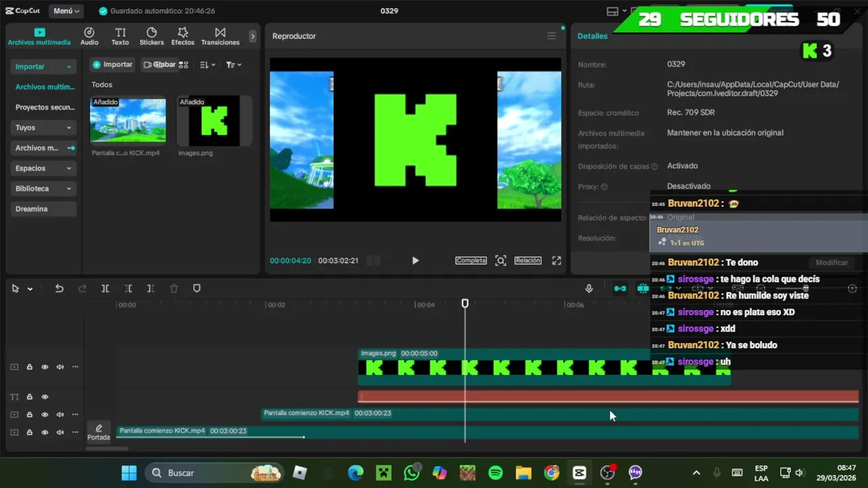Switch to the Texto tab
The height and width of the screenshot is (488, 868).
(120, 37)
